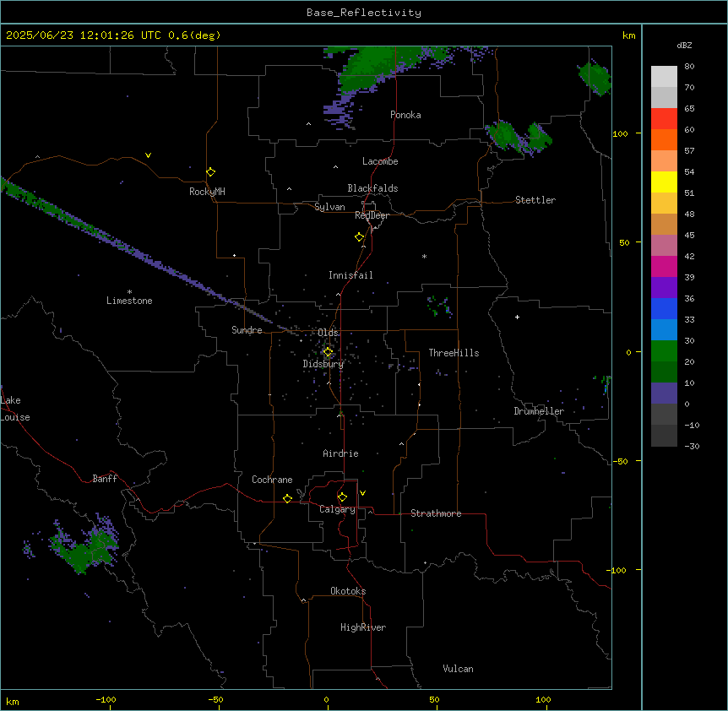Pick the bright green 30 dBZ swatch
This screenshot has width=728, height=711.
(x=664, y=351)
